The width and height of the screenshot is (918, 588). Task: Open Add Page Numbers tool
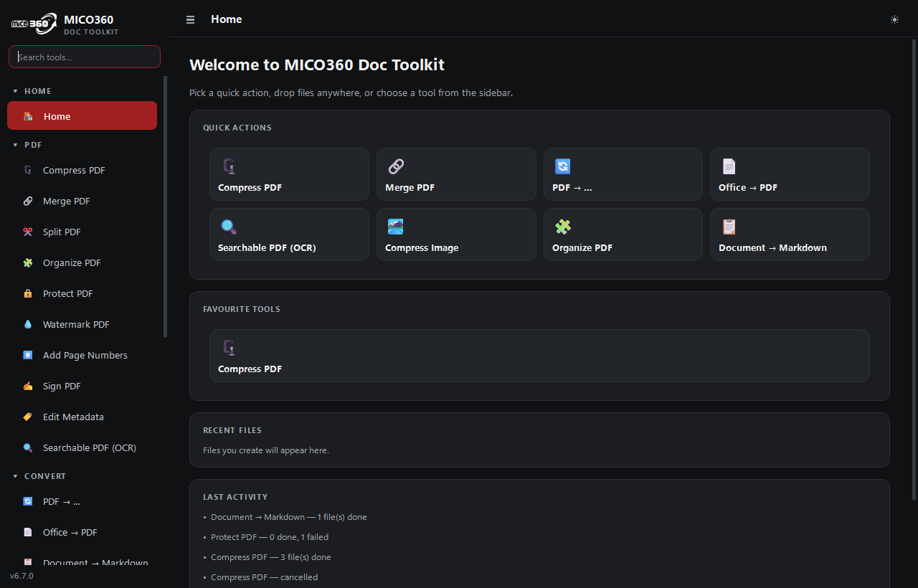(82, 356)
